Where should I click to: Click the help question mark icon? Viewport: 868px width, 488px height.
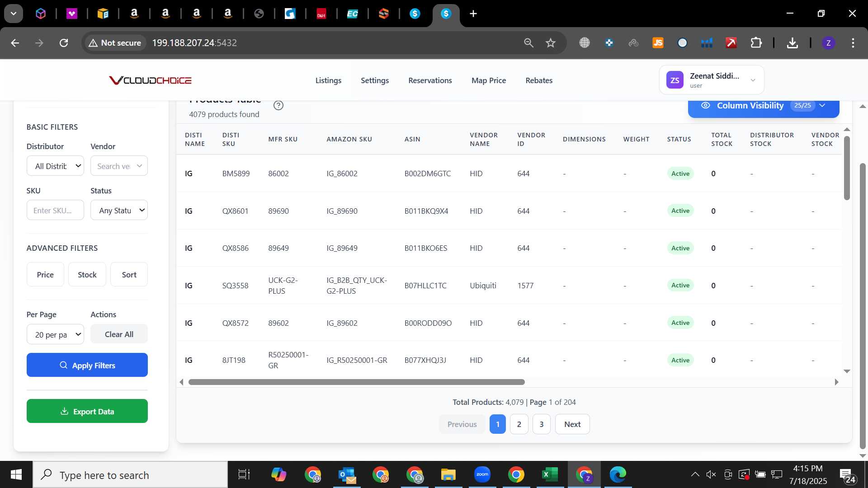[x=278, y=105]
